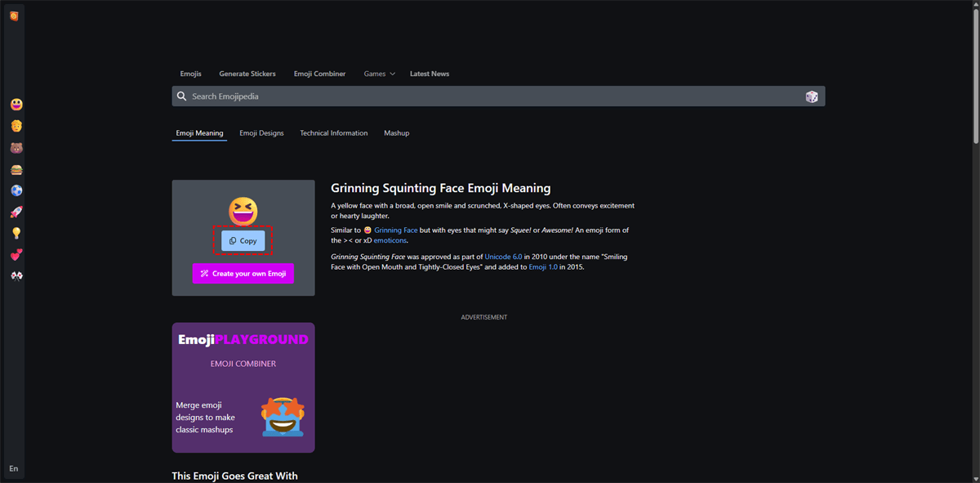Click the search magnifier icon
The height and width of the screenshot is (483, 980).
[x=182, y=96]
